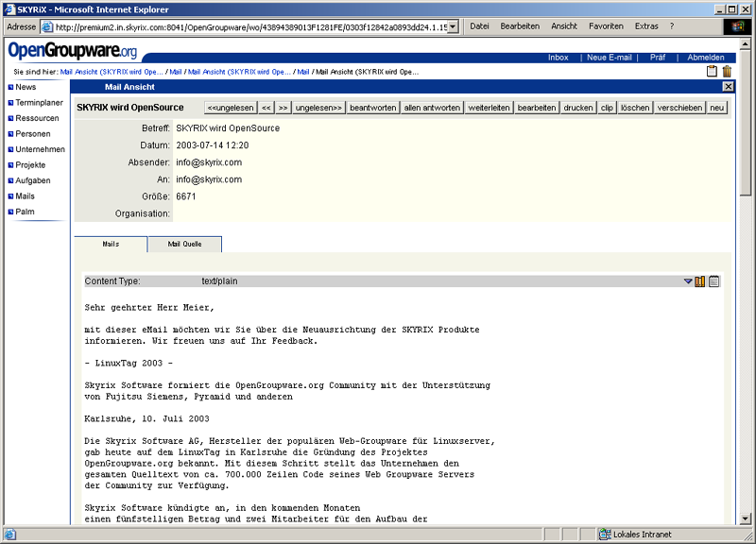Click the text/plain content type value
Screen dimensions: 756x544
click(x=219, y=281)
